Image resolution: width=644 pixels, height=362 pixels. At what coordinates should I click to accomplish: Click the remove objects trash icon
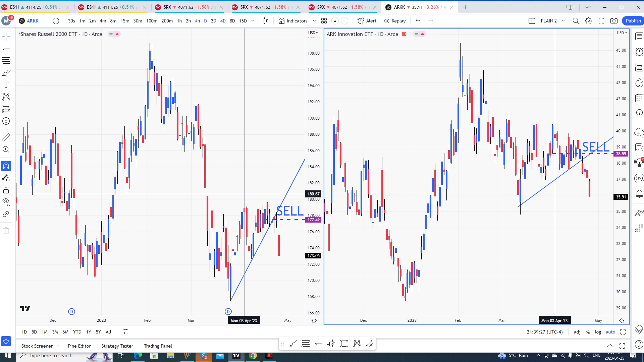coord(6,231)
